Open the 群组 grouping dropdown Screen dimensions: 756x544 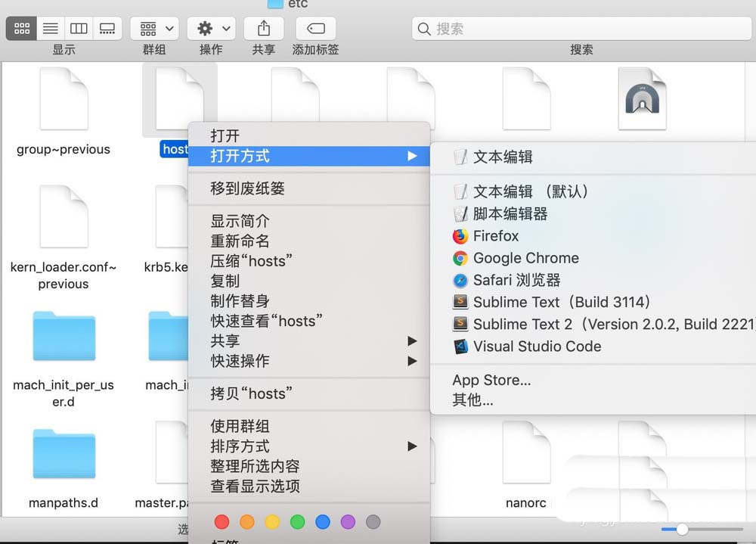[154, 28]
